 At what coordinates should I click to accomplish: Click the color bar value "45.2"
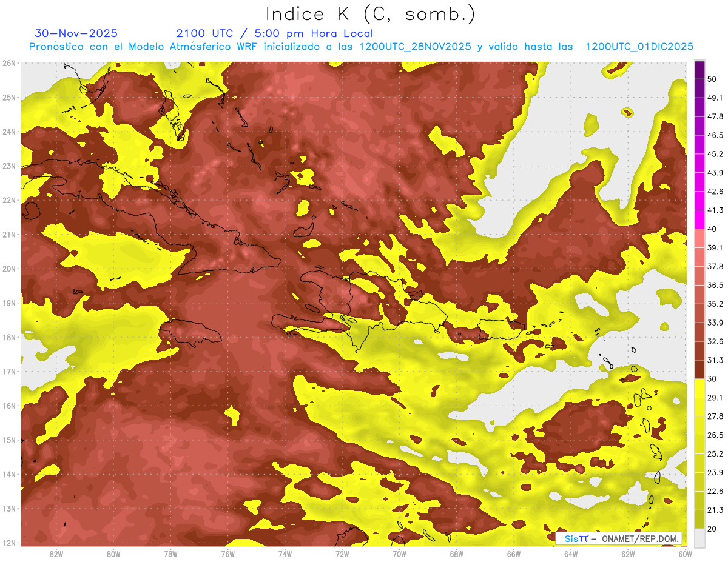point(715,155)
